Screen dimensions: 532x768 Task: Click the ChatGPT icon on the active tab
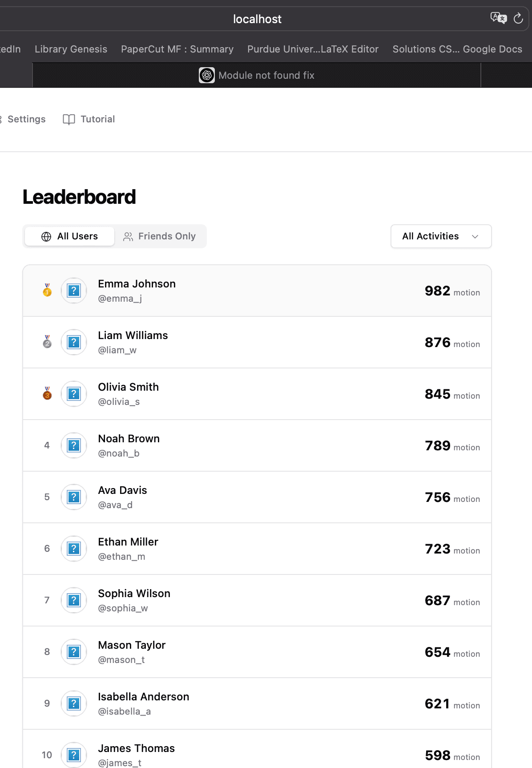[207, 75]
